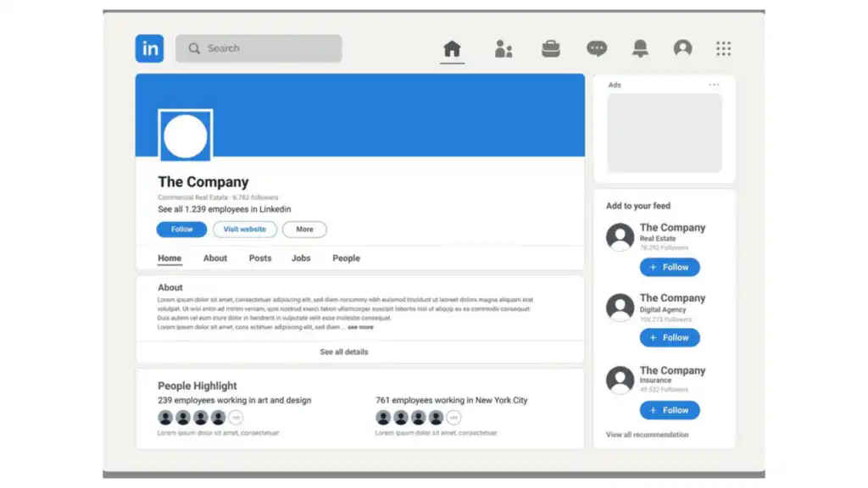
Task: Open View all recommendation link
Action: (646, 434)
